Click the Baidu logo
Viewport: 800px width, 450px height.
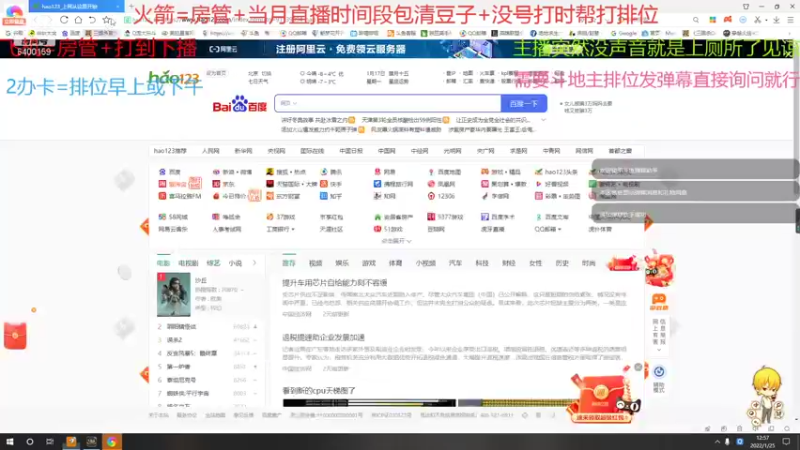(x=239, y=104)
